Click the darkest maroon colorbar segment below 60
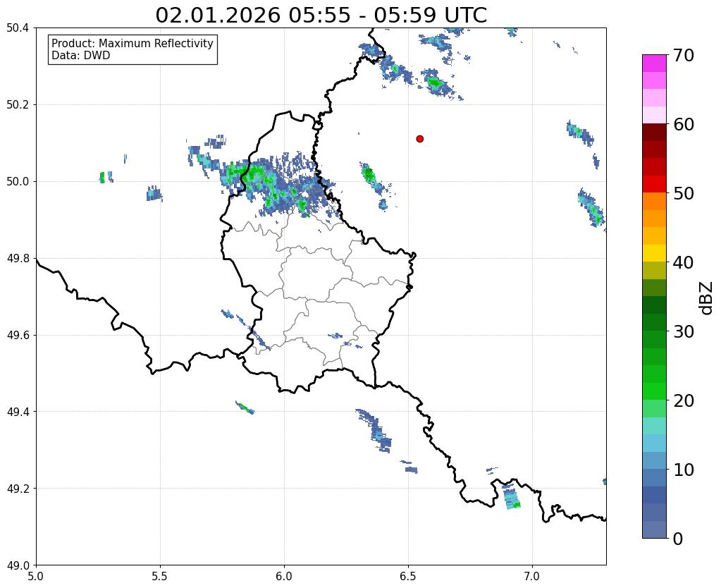721x588 pixels. [x=654, y=133]
